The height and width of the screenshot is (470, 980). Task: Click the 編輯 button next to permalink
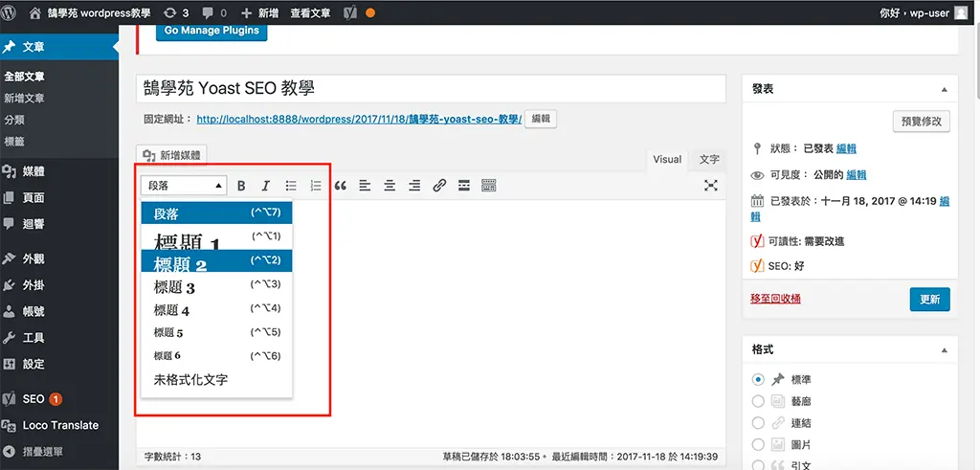(x=540, y=119)
